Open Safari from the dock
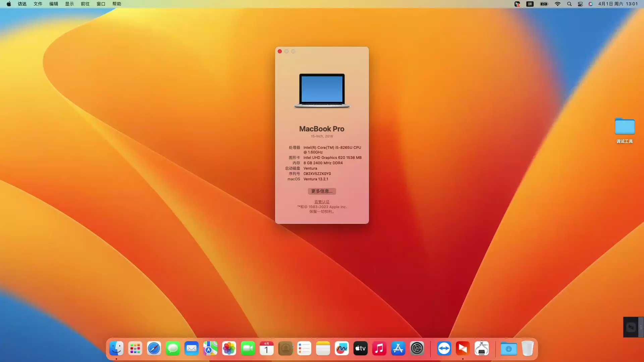The height and width of the screenshot is (362, 644). click(x=154, y=349)
